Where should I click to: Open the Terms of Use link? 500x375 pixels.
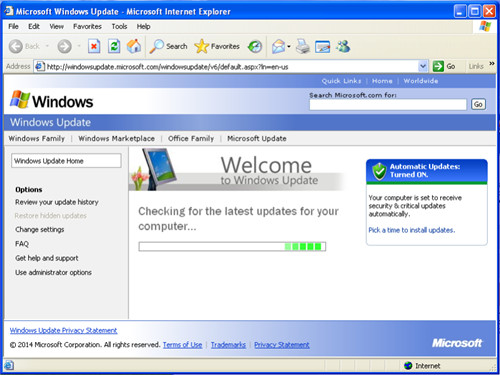click(182, 345)
